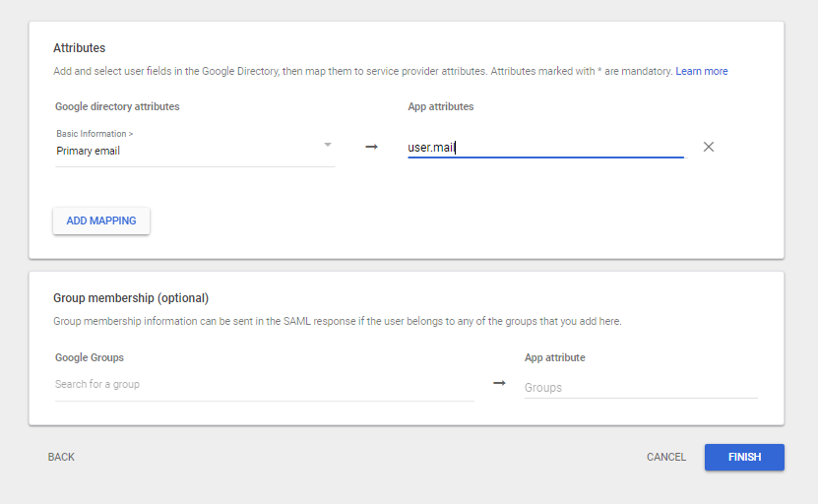Click the FINISH button
This screenshot has height=504, width=818.
point(744,457)
